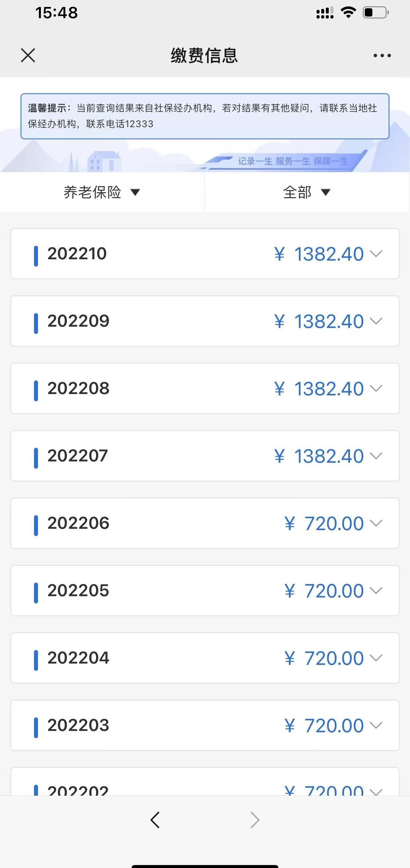Expand the 202206 payment details chevron
410x868 pixels.
click(376, 523)
